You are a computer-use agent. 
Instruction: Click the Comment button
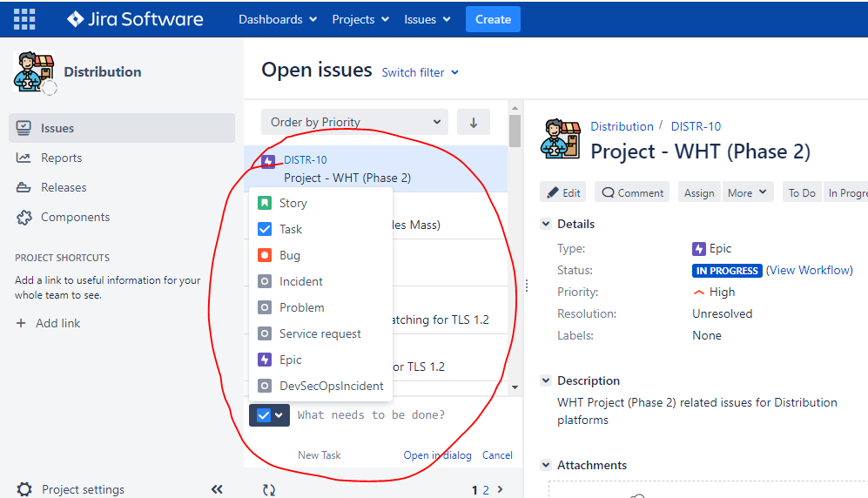(632, 192)
